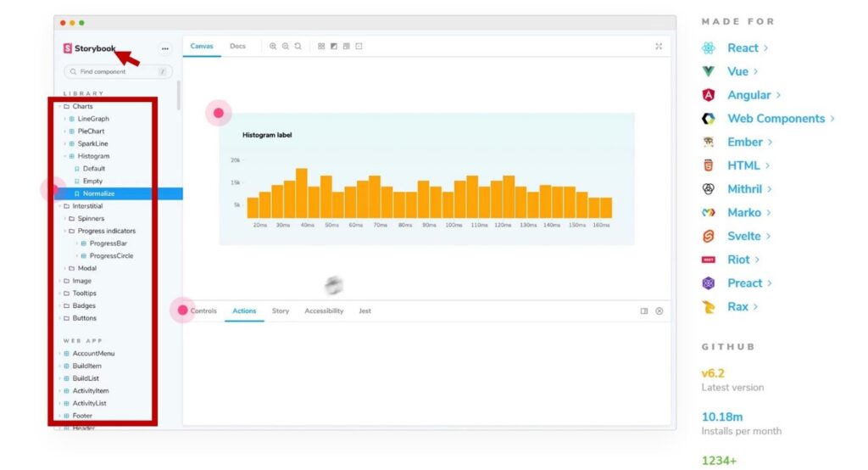Reset canvas zoom
Image resolution: width=868 pixels, height=470 pixels.
(x=298, y=47)
